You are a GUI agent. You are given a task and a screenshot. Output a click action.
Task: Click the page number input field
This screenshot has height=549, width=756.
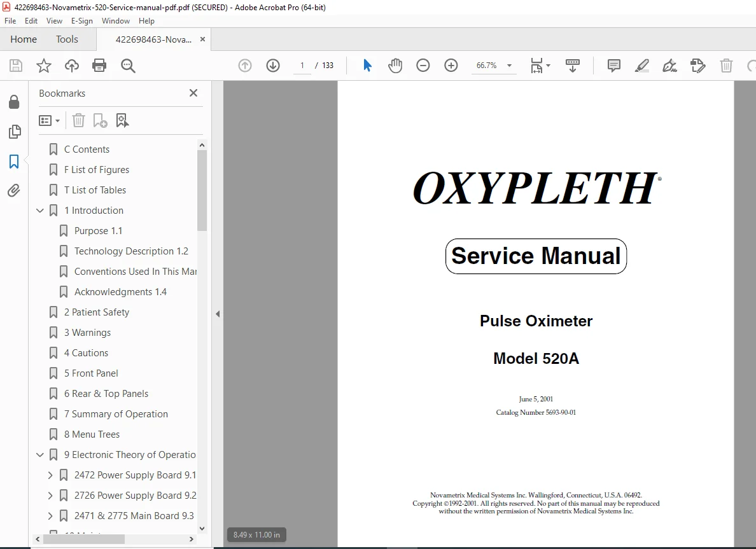point(302,66)
